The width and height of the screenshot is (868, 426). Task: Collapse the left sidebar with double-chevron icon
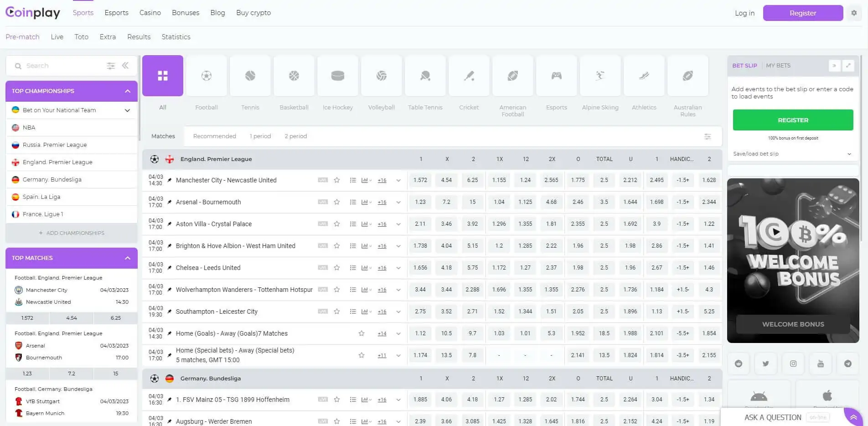coord(125,66)
